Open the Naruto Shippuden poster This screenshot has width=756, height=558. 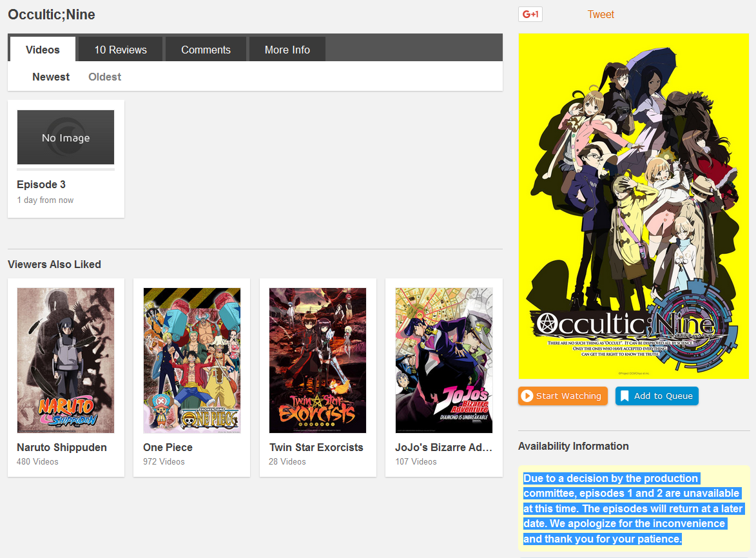(x=66, y=360)
